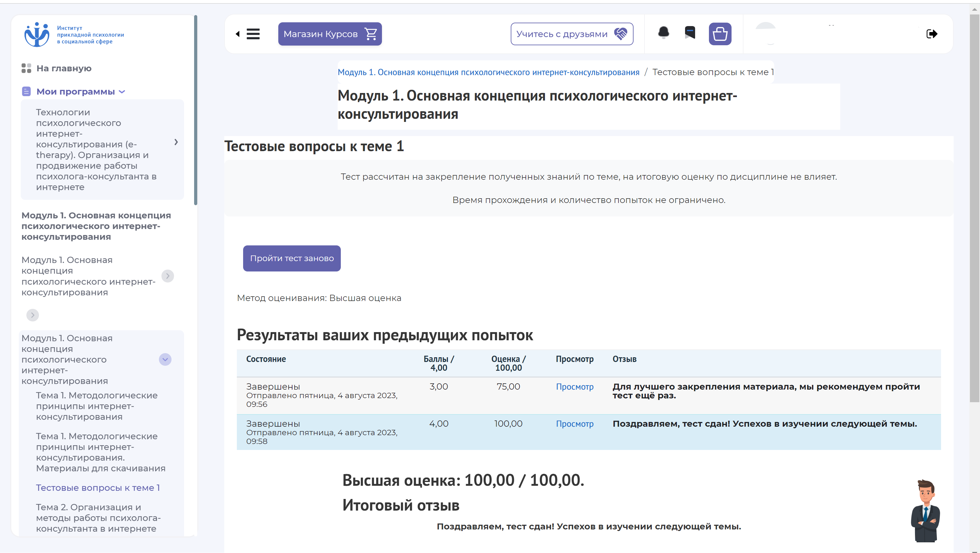Click Учитесь с друзьями button
980x553 pixels.
[572, 34]
